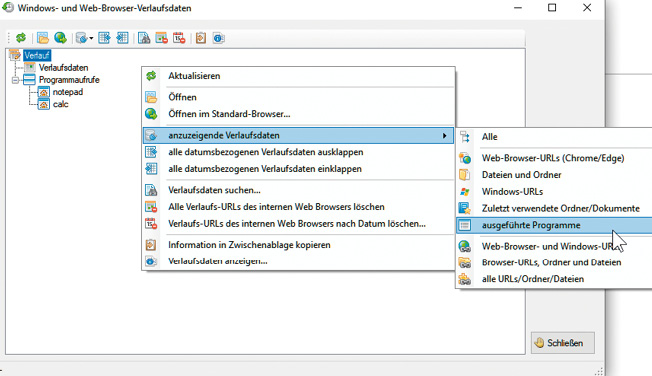Select Browser-URLs, Ordner und Dateien entry

[554, 262]
